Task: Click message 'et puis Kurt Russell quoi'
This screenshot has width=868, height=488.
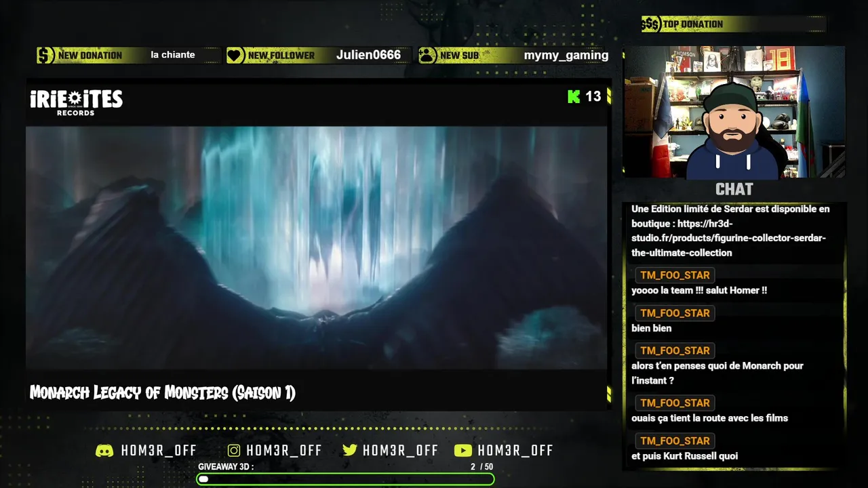Action: tap(685, 456)
